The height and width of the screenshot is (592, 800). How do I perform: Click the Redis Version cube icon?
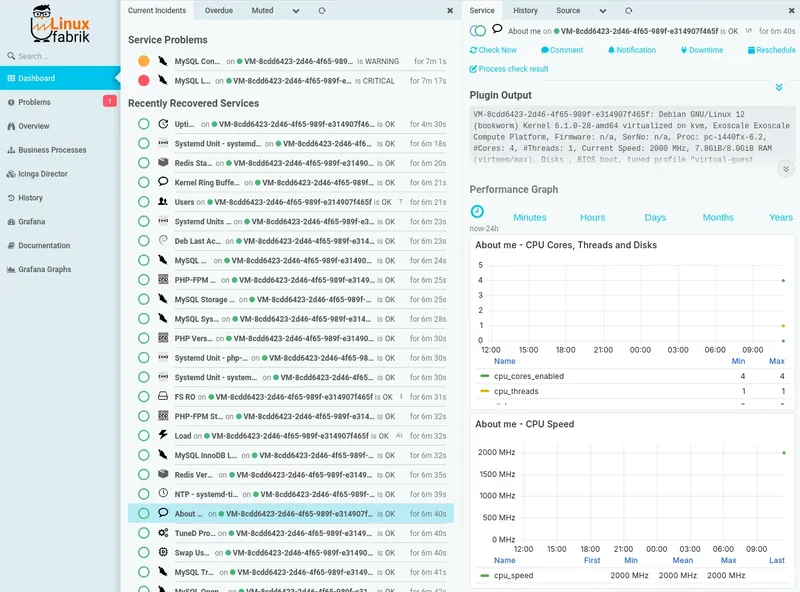[x=163, y=474]
